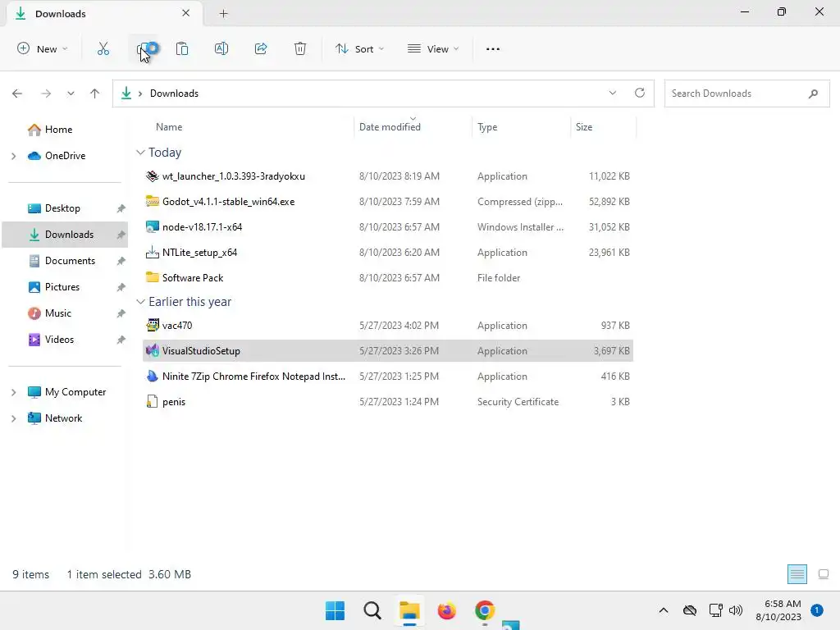Close the Downloads tab

coord(186,13)
